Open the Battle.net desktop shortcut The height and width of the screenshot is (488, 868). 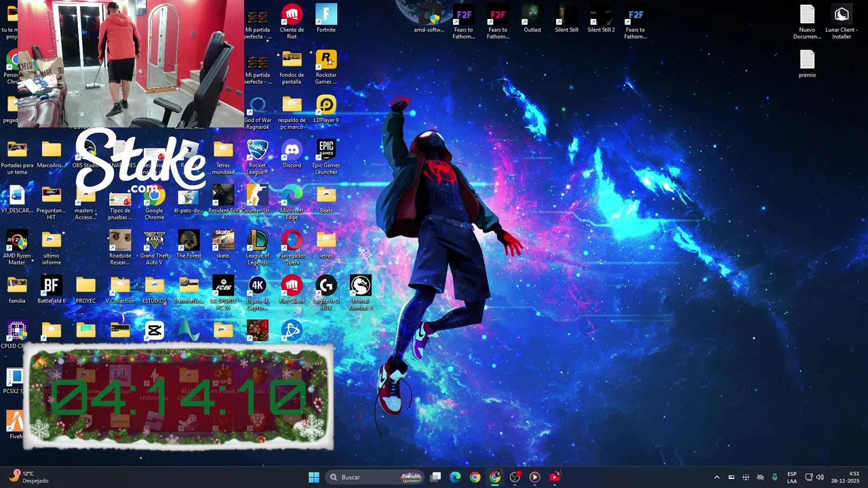pos(292,331)
